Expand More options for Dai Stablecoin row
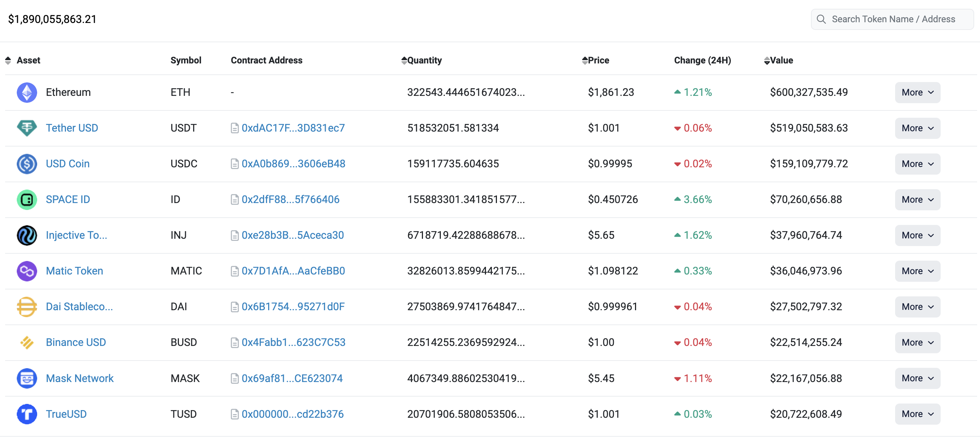 tap(917, 307)
